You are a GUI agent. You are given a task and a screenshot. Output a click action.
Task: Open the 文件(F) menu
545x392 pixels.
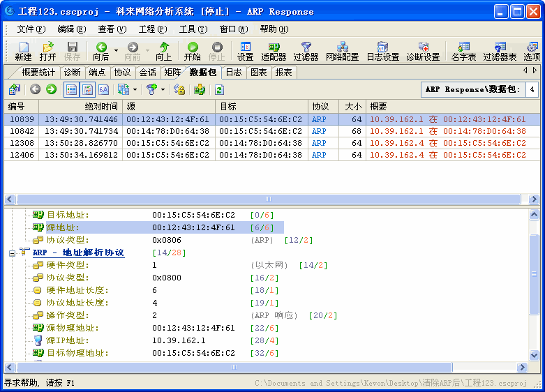point(31,29)
